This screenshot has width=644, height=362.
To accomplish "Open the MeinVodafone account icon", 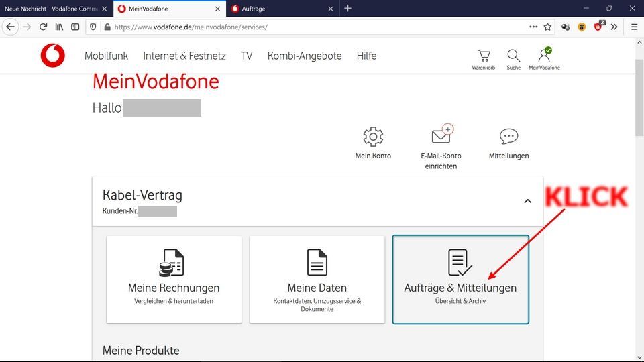I will 544,59.
